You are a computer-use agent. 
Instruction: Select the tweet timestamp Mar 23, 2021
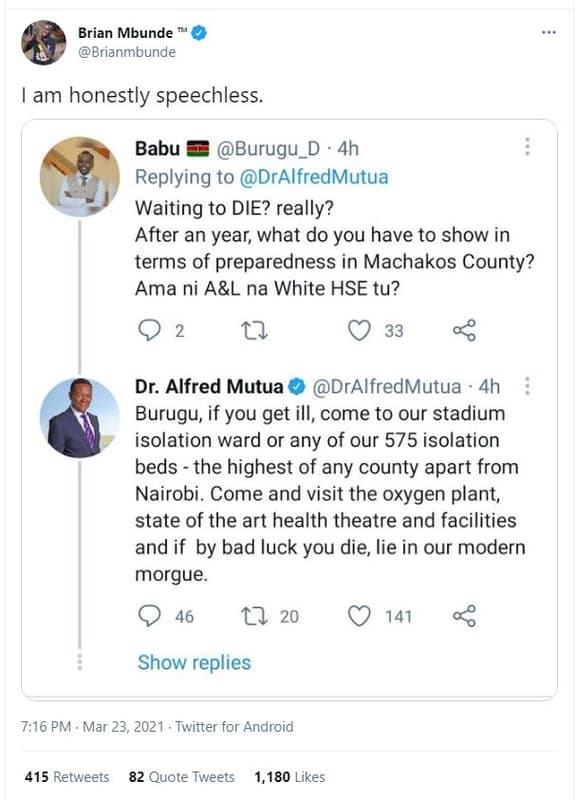[x=130, y=726]
